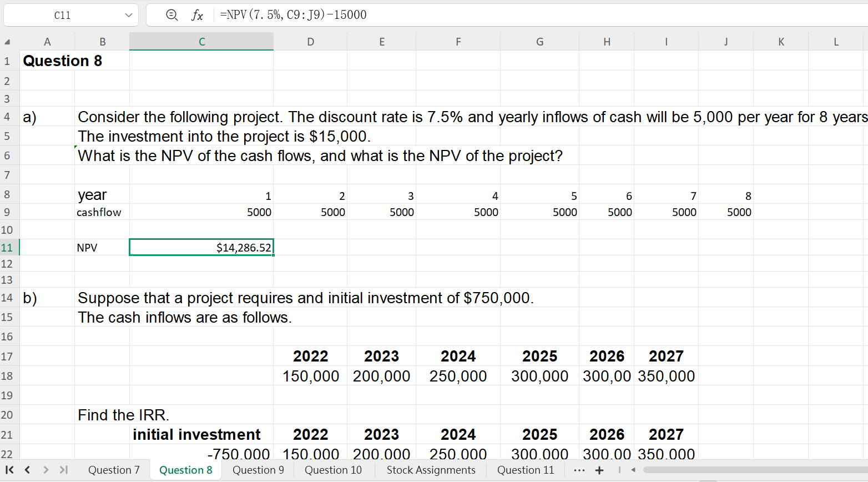Jump to last sheet tab arrow
The width and height of the screenshot is (868, 482).
click(63, 470)
